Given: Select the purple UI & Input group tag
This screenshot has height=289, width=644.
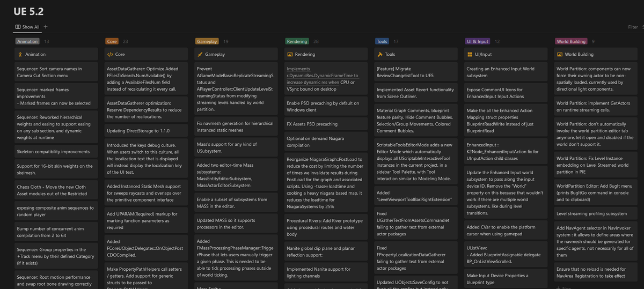Looking at the screenshot, I should pos(478,41).
